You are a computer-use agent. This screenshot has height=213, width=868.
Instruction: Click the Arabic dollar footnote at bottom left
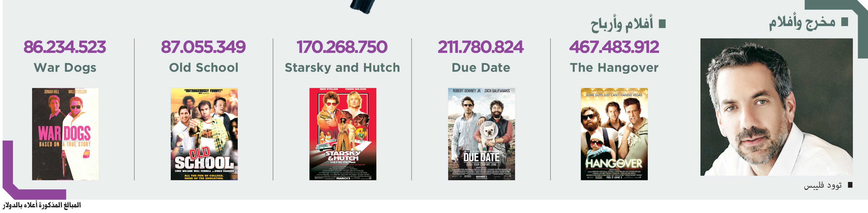click(x=42, y=205)
